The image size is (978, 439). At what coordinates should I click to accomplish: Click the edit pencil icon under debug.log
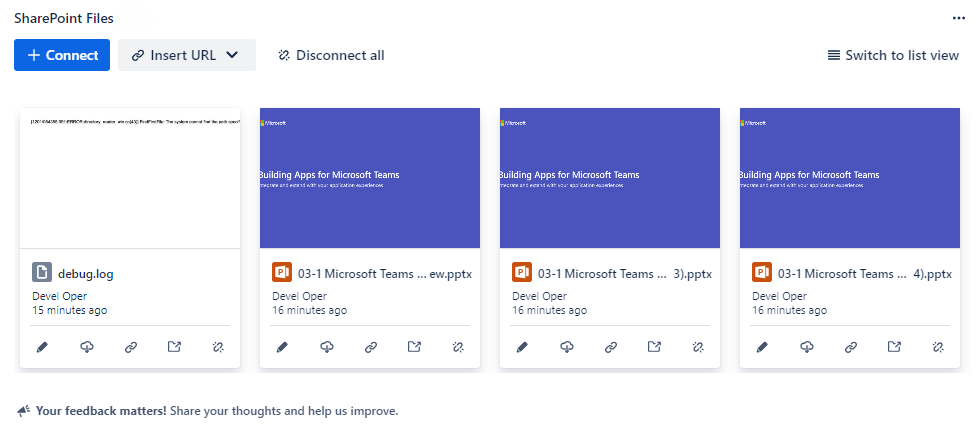pos(42,347)
